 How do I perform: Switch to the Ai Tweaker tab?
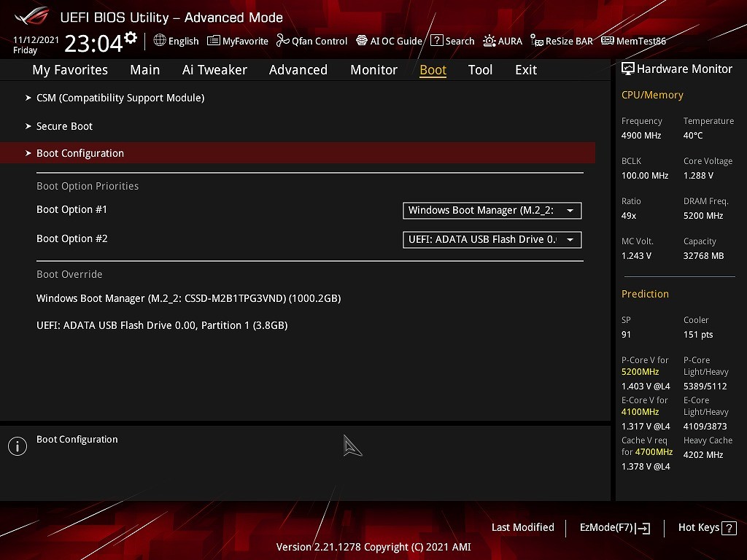point(214,70)
